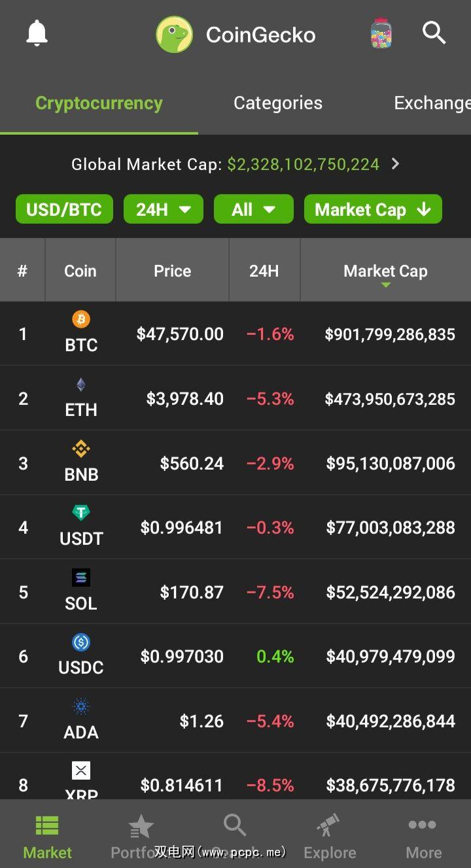This screenshot has height=868, width=471.
Task: Expand the 24H timeframe dropdown
Action: [x=164, y=209]
